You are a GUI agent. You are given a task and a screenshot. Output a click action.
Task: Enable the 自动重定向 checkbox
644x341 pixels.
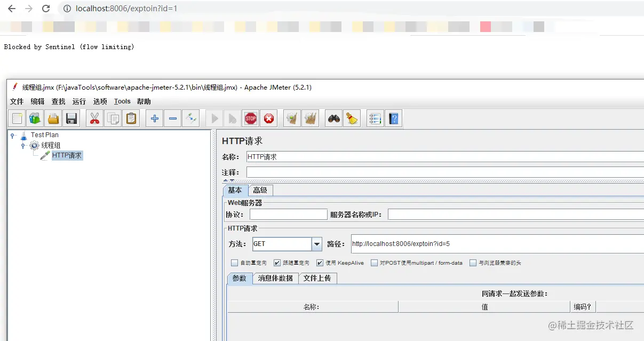[x=234, y=263]
